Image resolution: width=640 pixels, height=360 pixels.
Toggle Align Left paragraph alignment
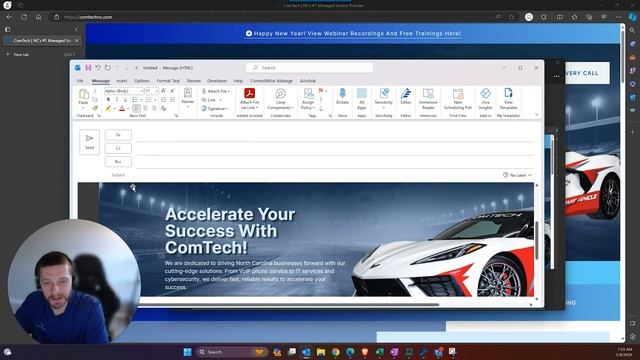click(136, 109)
